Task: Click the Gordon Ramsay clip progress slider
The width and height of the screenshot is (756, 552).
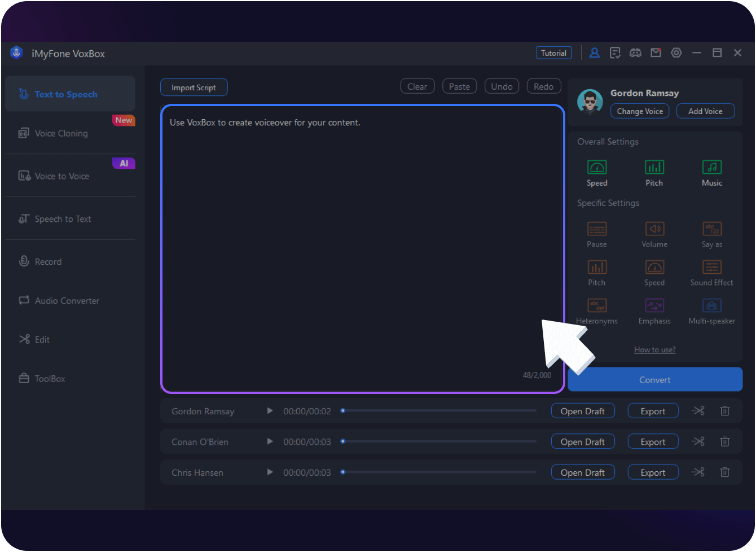Action: 438,411
